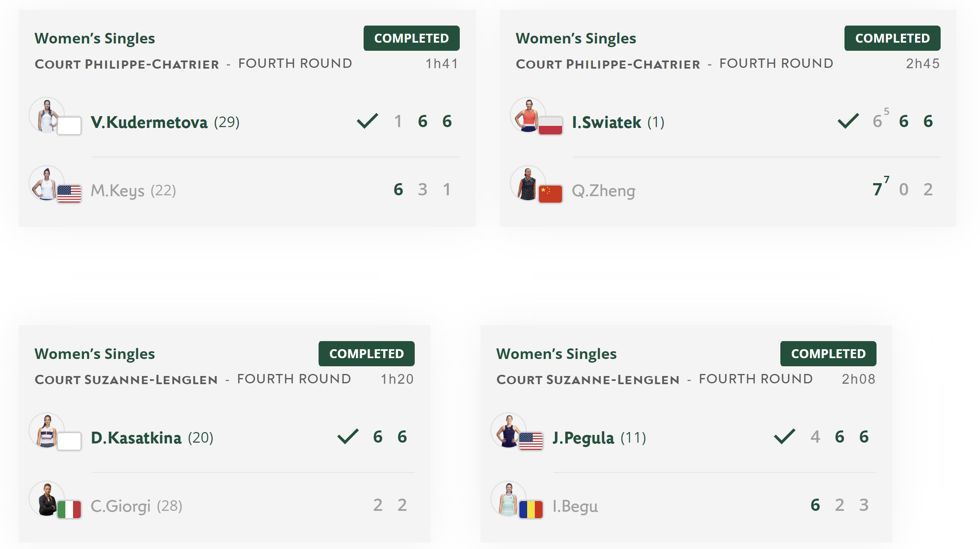
Task: Click winner checkmark beside V.Kudermetova
Action: pos(368,121)
